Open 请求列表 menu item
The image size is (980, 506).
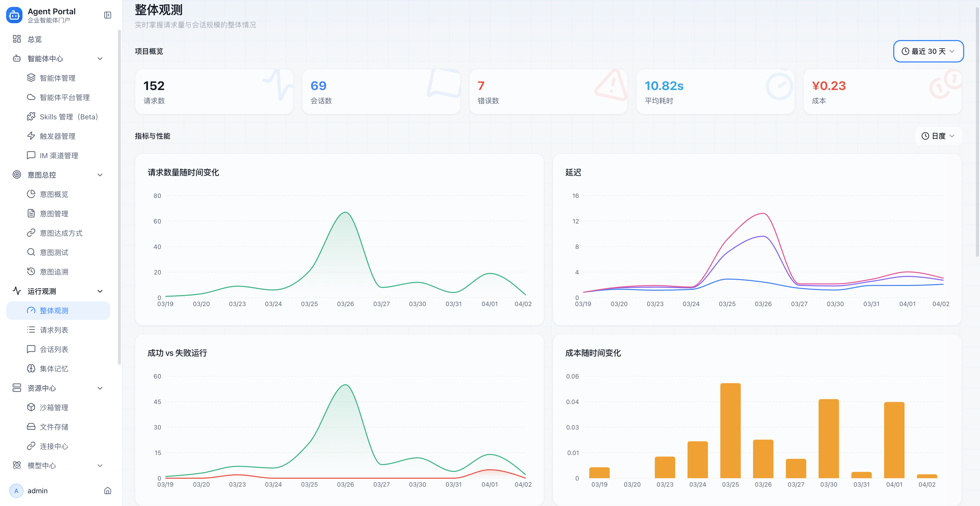coord(54,330)
